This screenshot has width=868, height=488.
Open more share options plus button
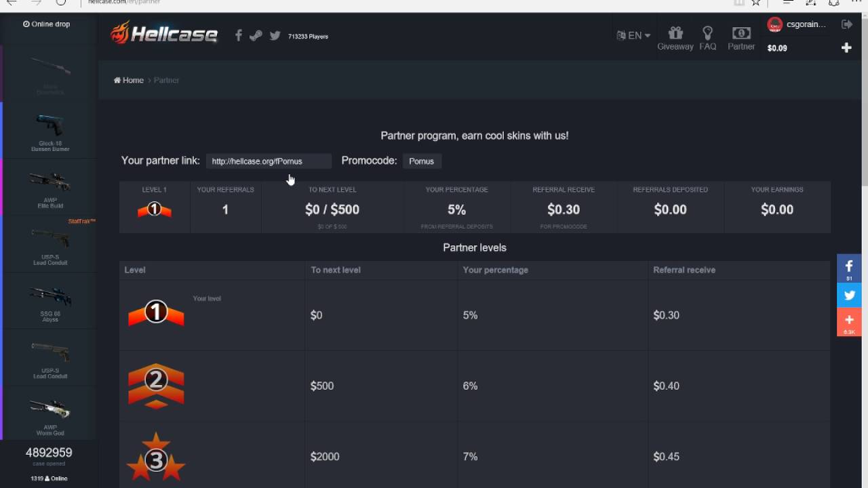tap(849, 323)
